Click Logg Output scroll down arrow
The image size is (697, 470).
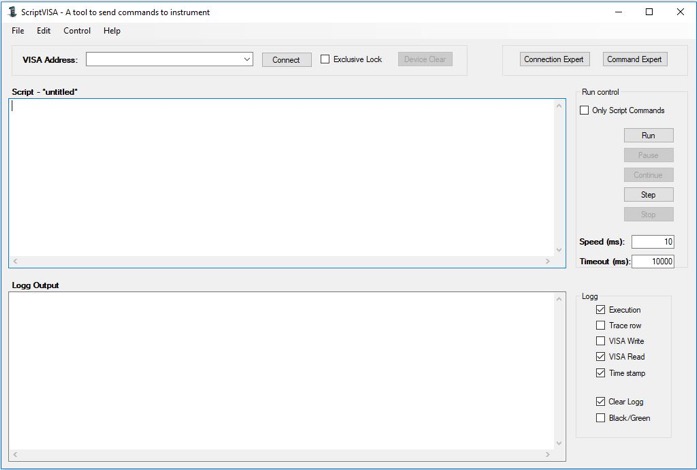(559, 443)
